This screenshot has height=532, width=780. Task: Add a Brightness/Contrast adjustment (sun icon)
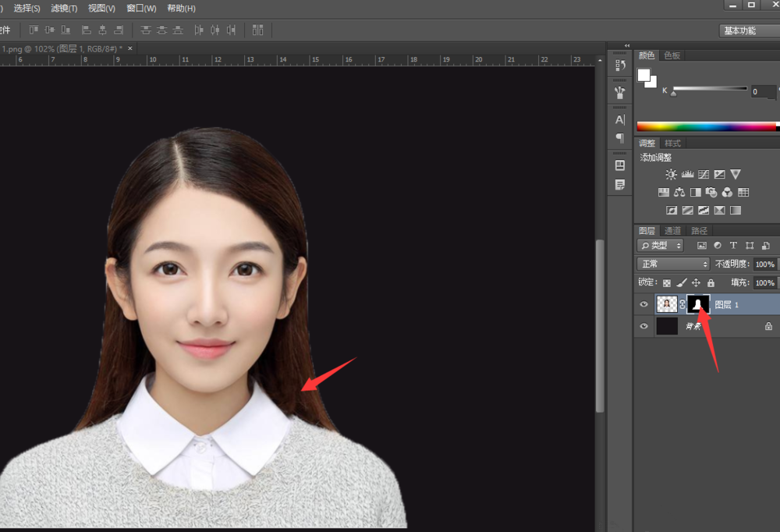[671, 175]
